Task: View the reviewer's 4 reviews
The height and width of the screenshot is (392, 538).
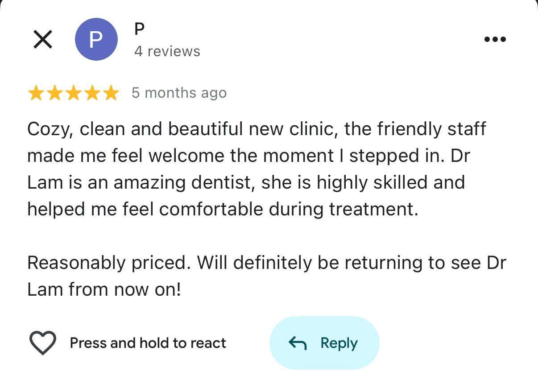Action: point(167,51)
